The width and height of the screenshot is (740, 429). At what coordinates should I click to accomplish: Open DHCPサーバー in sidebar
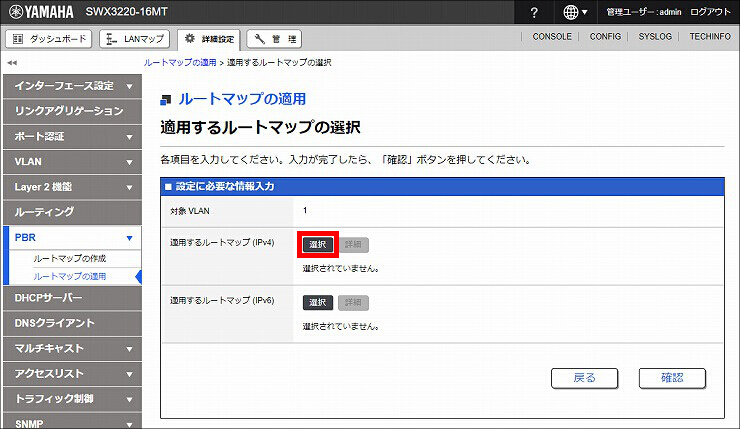72,298
